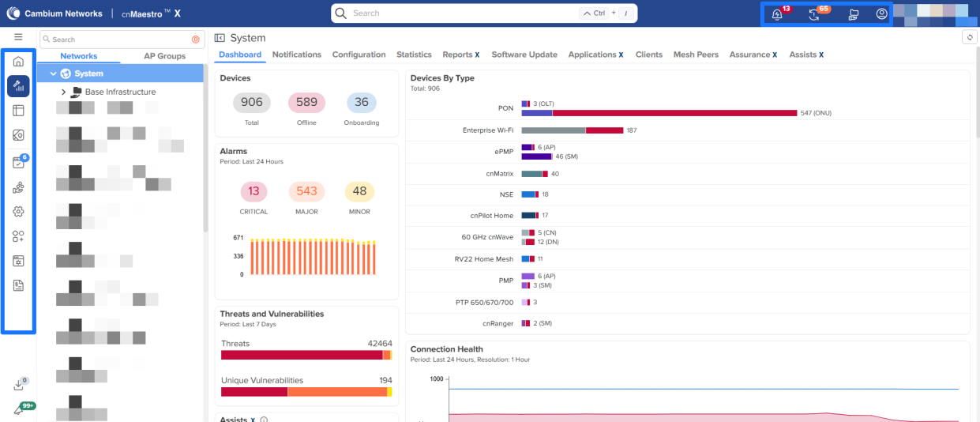Screen dimensions: 980x422
Task: Open the downloads icon with 0 badge
Action: point(18,386)
